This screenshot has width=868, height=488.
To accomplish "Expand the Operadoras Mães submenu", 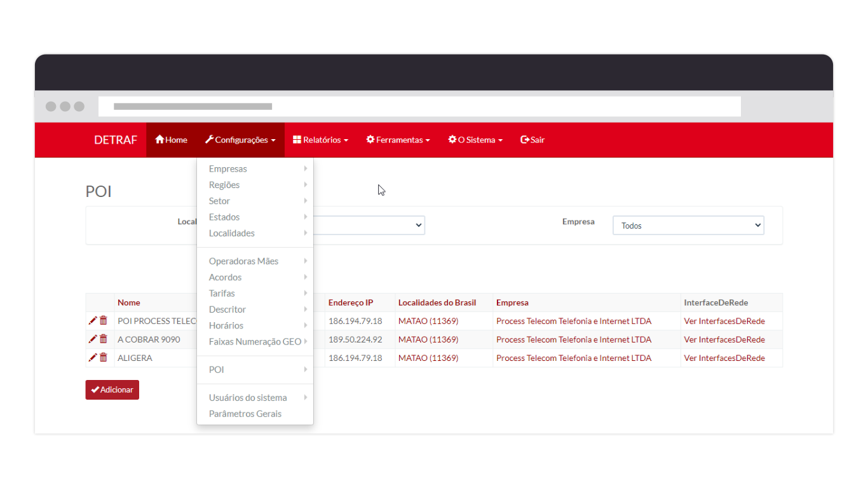I will point(255,261).
